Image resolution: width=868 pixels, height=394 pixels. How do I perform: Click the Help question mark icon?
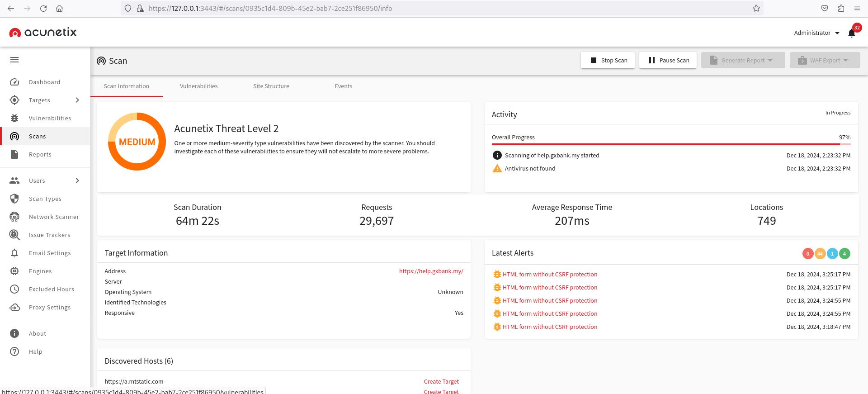14,351
